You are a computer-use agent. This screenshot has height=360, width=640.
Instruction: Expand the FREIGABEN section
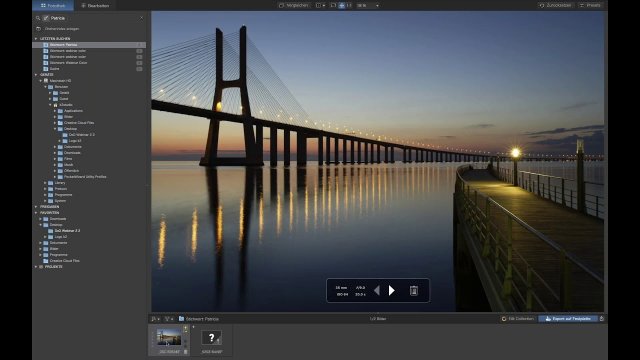tap(36, 207)
